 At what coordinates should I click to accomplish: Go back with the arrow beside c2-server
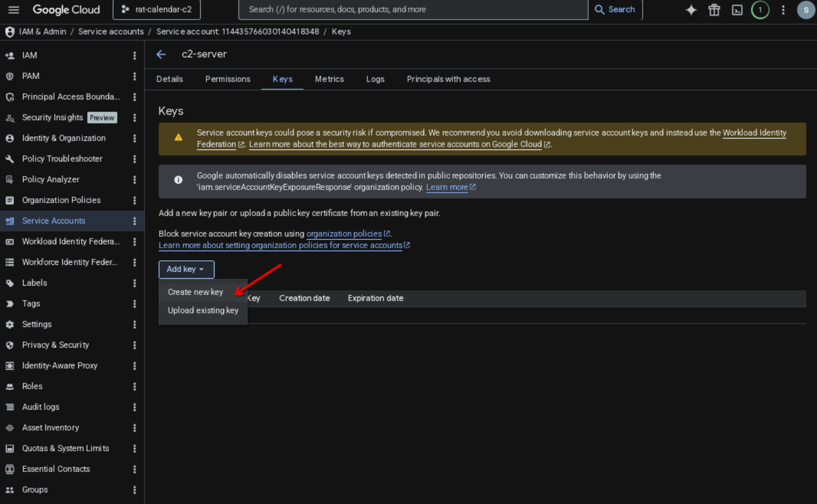(161, 54)
